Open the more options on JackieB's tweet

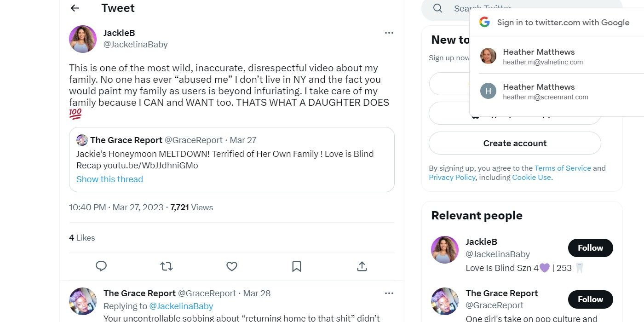point(389,33)
